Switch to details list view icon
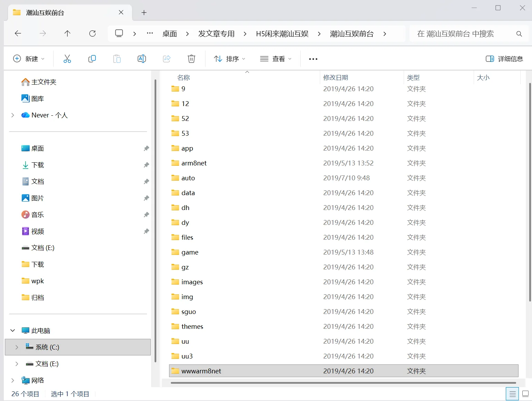The image size is (532, 401). click(x=513, y=394)
